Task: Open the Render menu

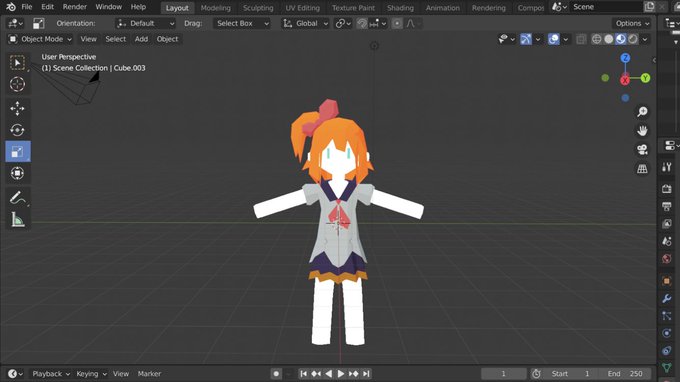Action: coord(75,7)
